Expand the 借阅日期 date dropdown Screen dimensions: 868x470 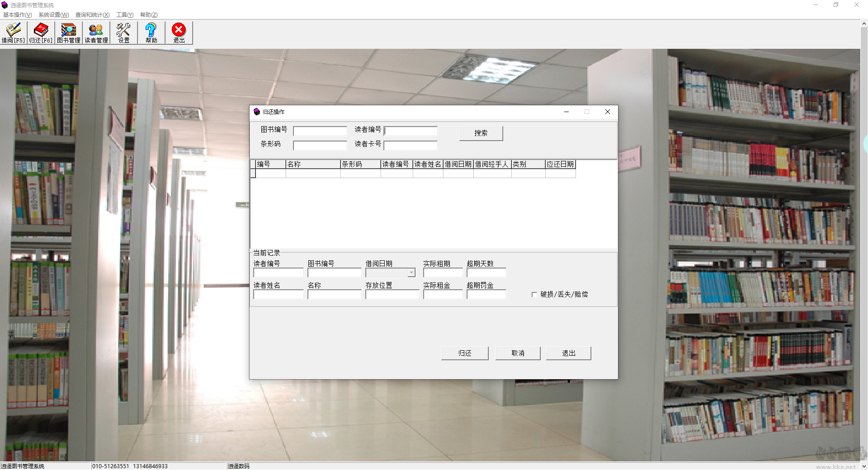(x=411, y=273)
